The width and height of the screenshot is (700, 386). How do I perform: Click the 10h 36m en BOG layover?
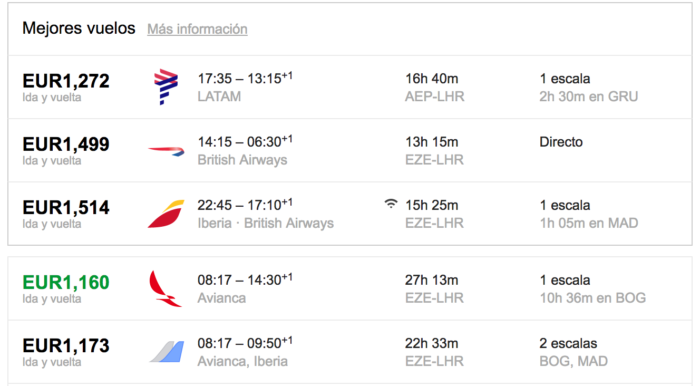coord(593,298)
